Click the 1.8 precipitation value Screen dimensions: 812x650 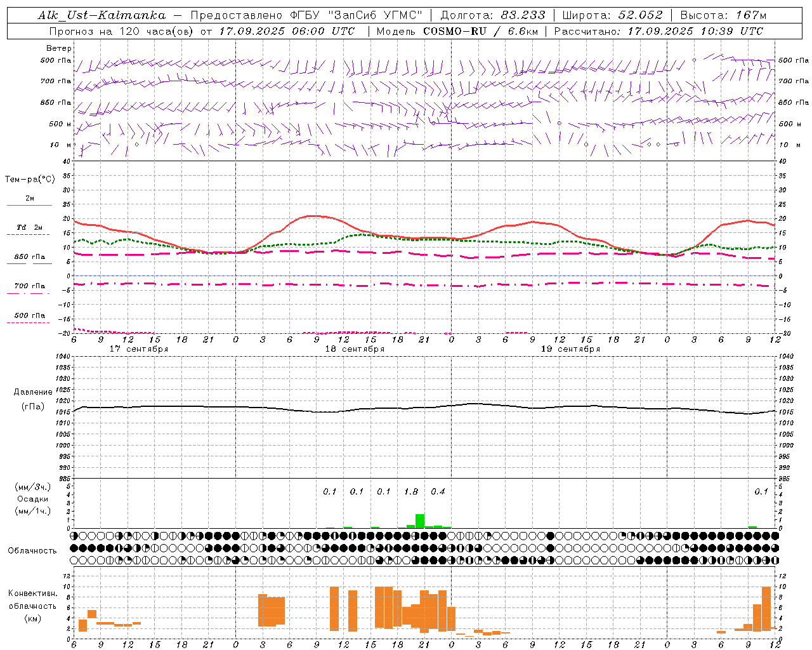pos(411,491)
